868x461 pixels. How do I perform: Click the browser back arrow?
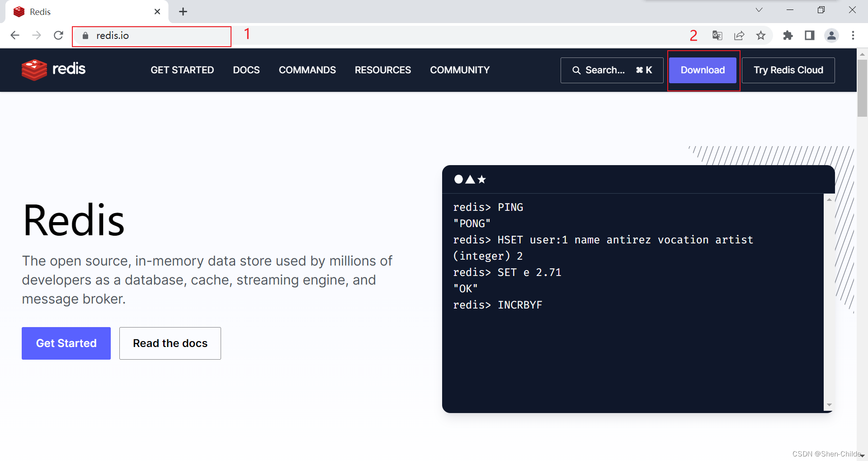[x=15, y=35]
